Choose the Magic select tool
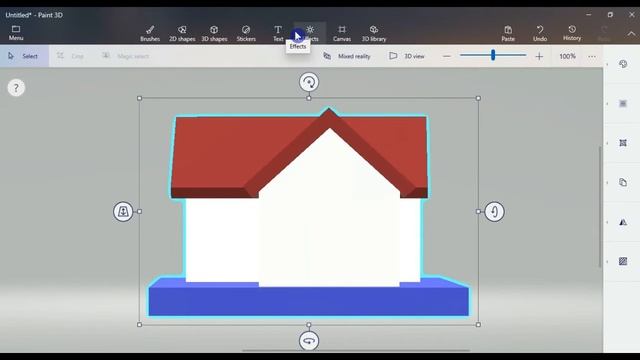Screen dimensions: 640x360 (125, 56)
